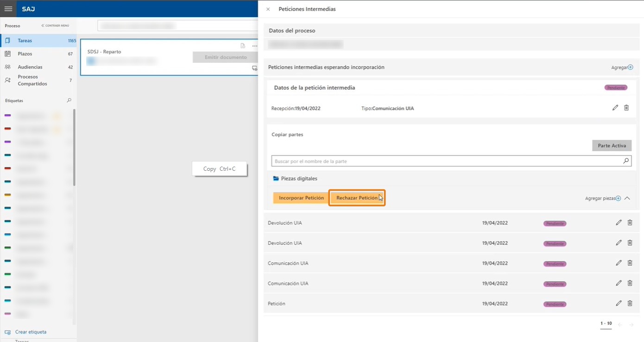Click the Incorporar Petición button
The image size is (644, 342).
(301, 198)
